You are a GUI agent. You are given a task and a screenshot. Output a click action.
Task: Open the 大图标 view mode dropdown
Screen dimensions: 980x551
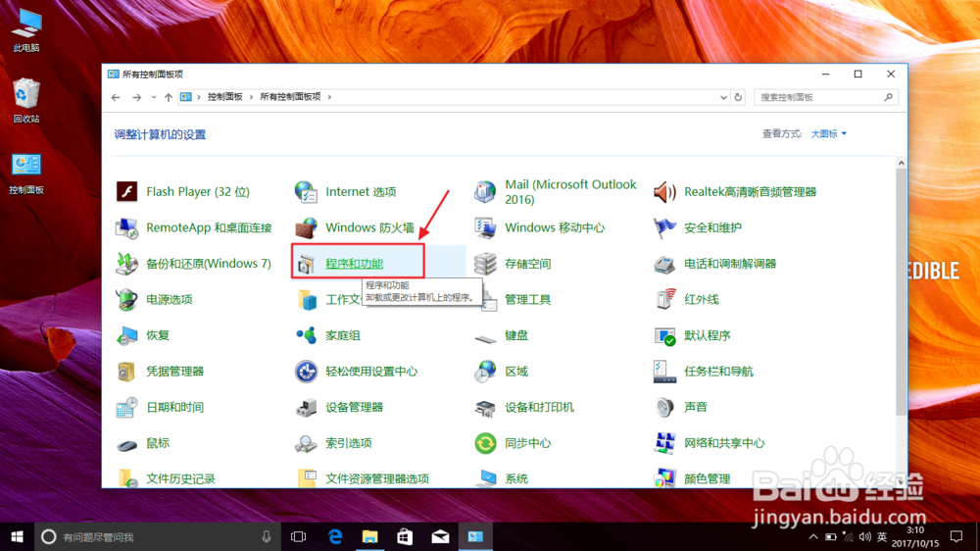click(829, 134)
